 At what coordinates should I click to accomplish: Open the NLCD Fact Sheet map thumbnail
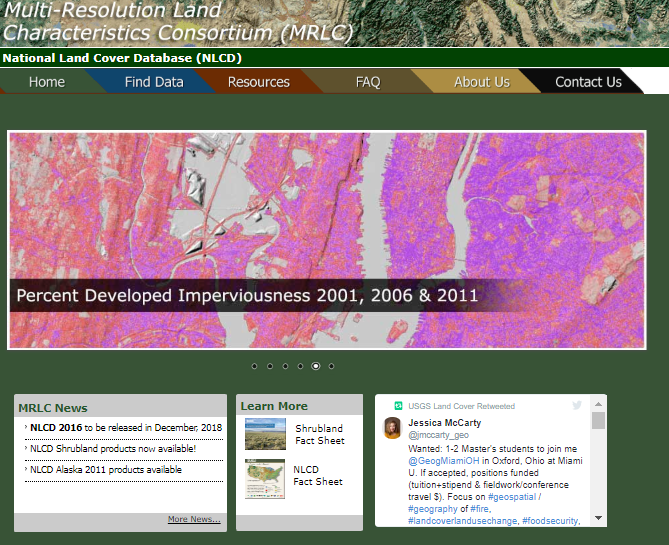tap(265, 479)
